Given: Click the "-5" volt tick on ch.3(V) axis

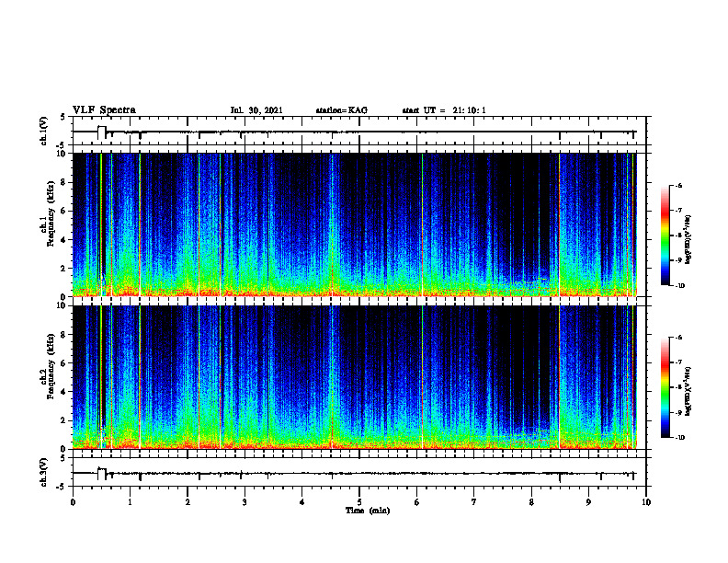Looking at the screenshot, I should point(63,487).
